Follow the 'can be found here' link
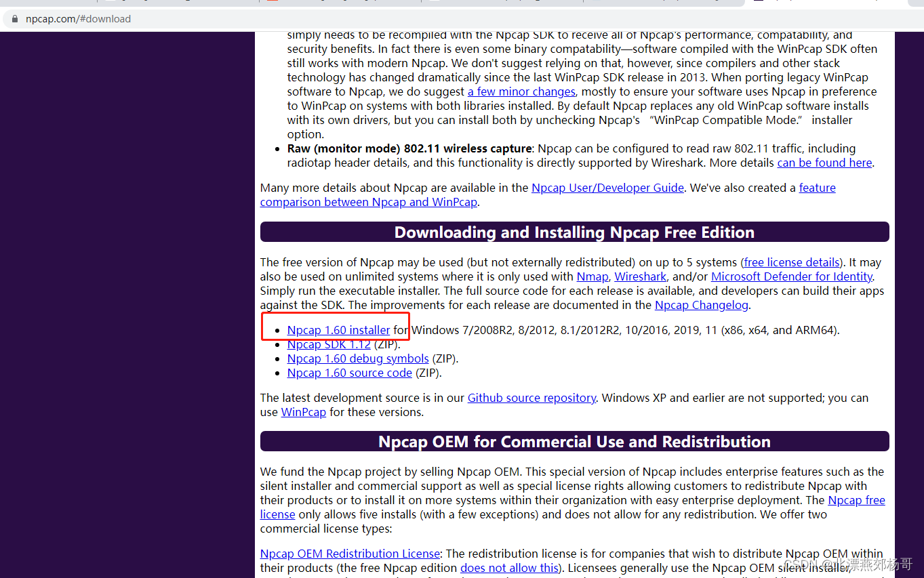This screenshot has width=924, height=578. click(x=825, y=163)
